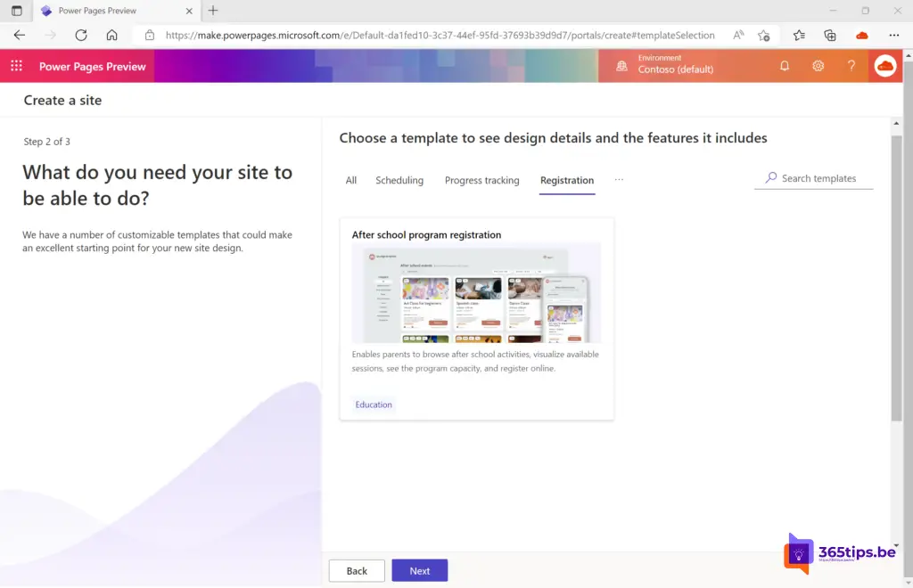This screenshot has height=588, width=913.
Task: Click the 'Create a site' heading
Action: pyautogui.click(x=63, y=100)
